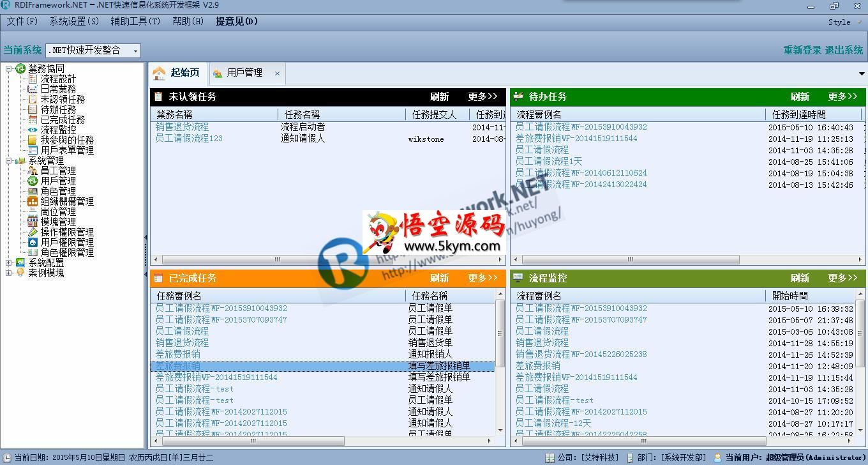The height and width of the screenshot is (465, 868).
Task: Open 销售退货流程 in 未认领任务 list
Action: click(182, 126)
